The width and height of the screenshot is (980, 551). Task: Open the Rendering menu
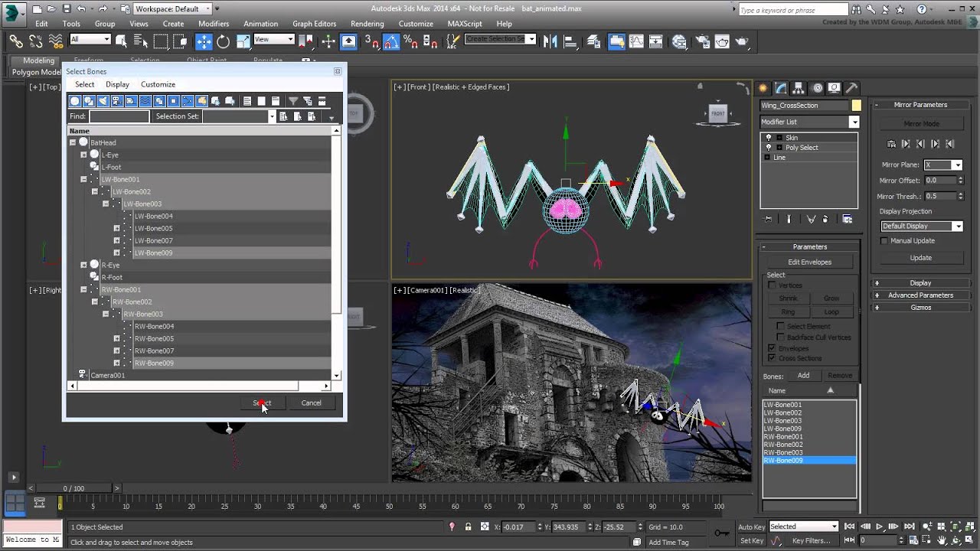pos(367,24)
